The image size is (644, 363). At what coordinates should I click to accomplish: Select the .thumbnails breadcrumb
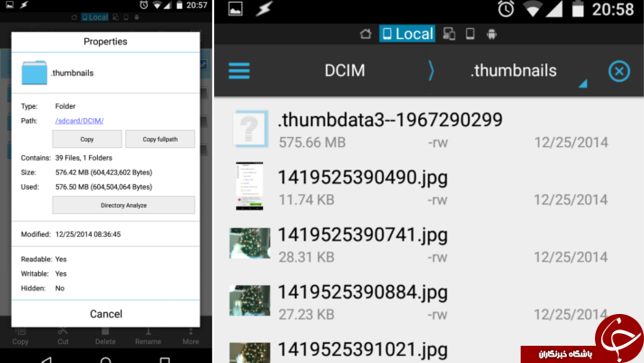click(513, 71)
